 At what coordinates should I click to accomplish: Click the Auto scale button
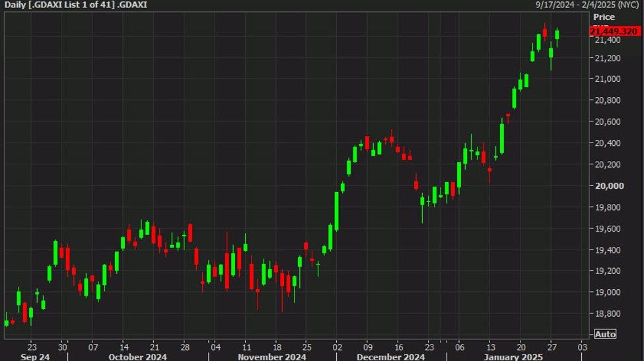(x=606, y=335)
